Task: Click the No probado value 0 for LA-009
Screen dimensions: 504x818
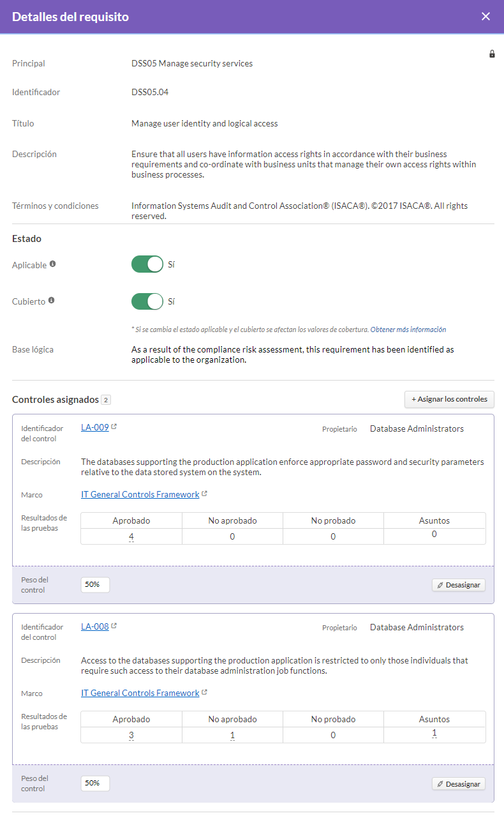Action: (x=333, y=537)
